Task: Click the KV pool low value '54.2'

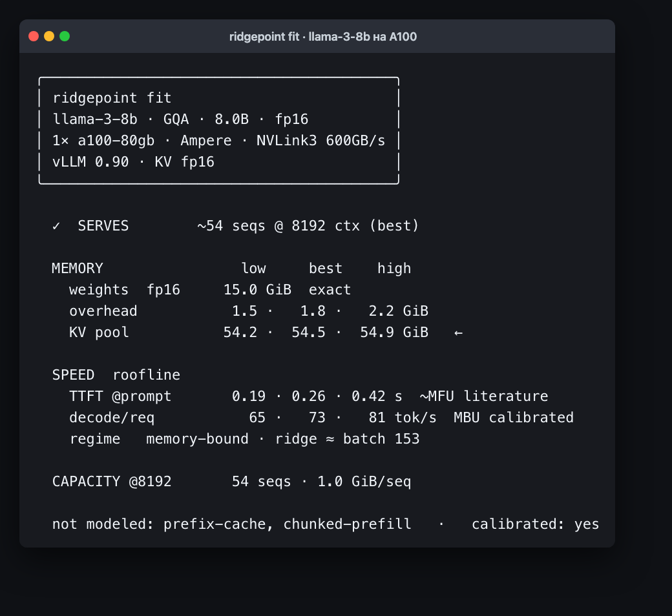Action: click(x=240, y=333)
